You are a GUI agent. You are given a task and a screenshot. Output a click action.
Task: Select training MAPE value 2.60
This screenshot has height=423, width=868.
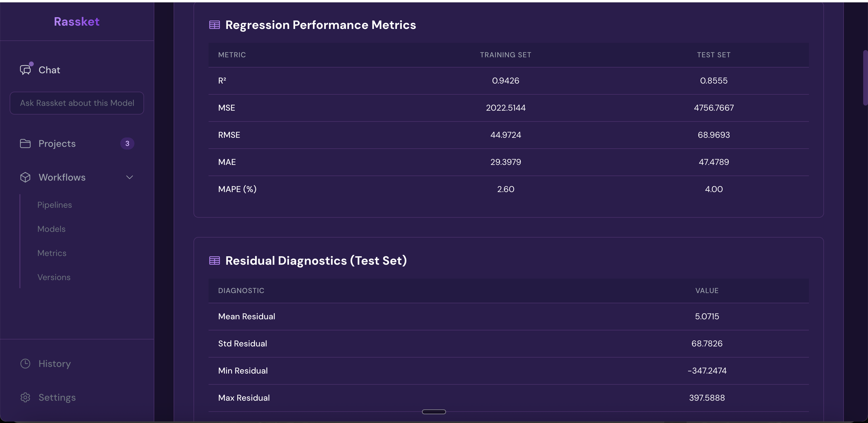[505, 189]
